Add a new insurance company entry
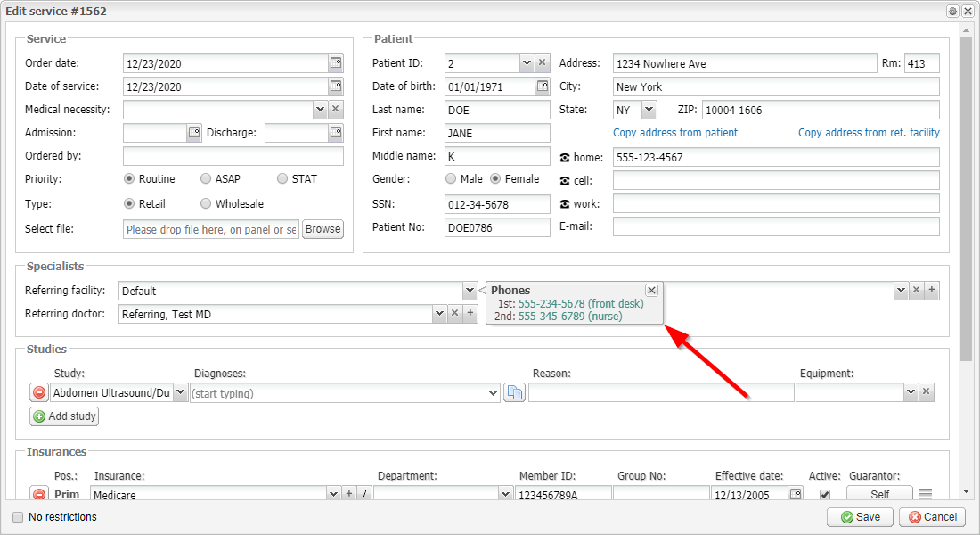The height and width of the screenshot is (535, 980). point(348,494)
